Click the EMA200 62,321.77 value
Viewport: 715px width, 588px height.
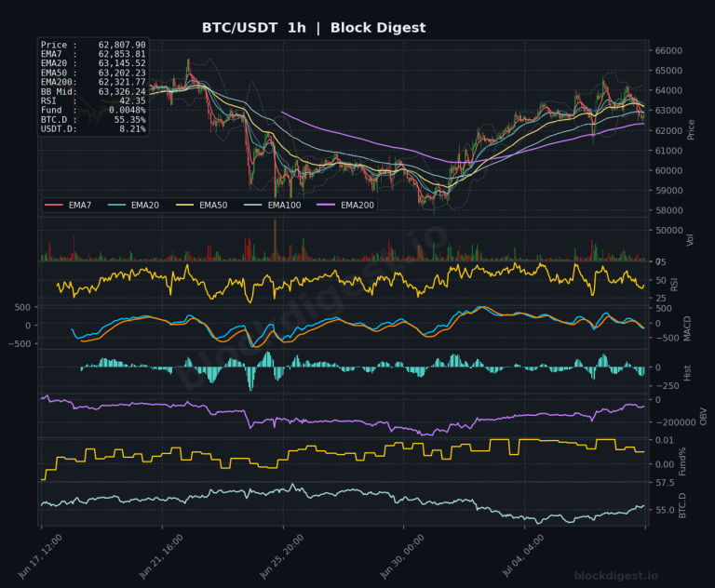pos(93,82)
